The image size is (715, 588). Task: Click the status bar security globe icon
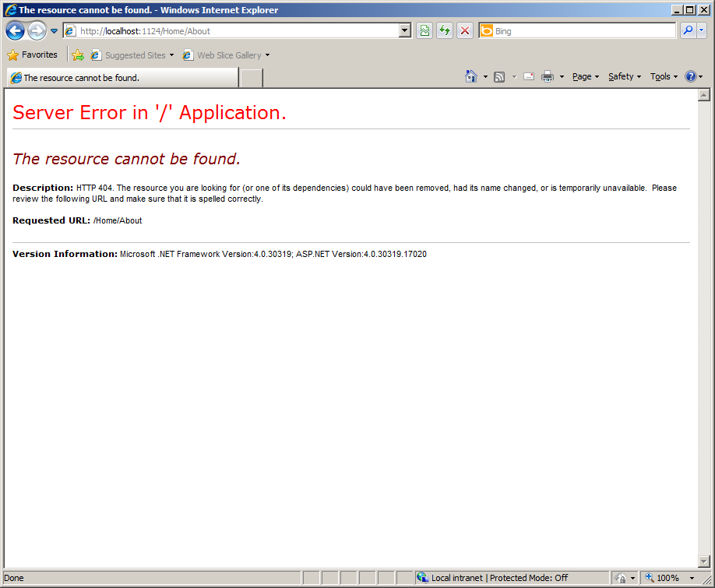click(x=422, y=578)
